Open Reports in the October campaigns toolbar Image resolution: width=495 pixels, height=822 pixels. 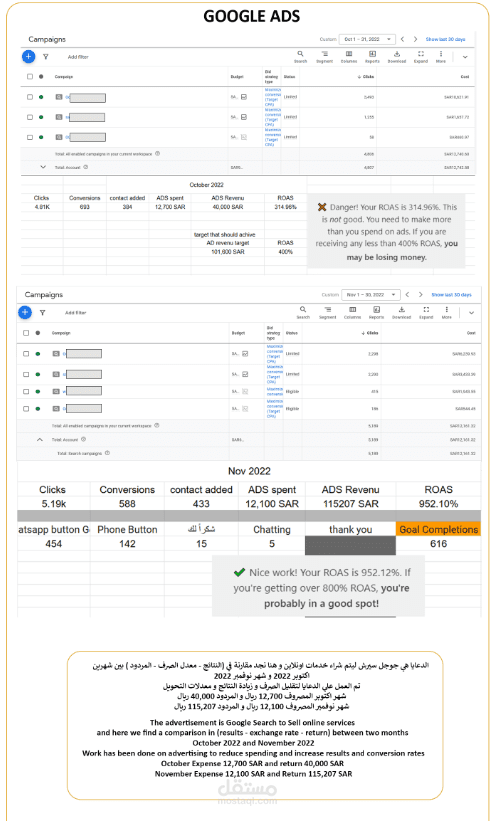click(x=372, y=57)
